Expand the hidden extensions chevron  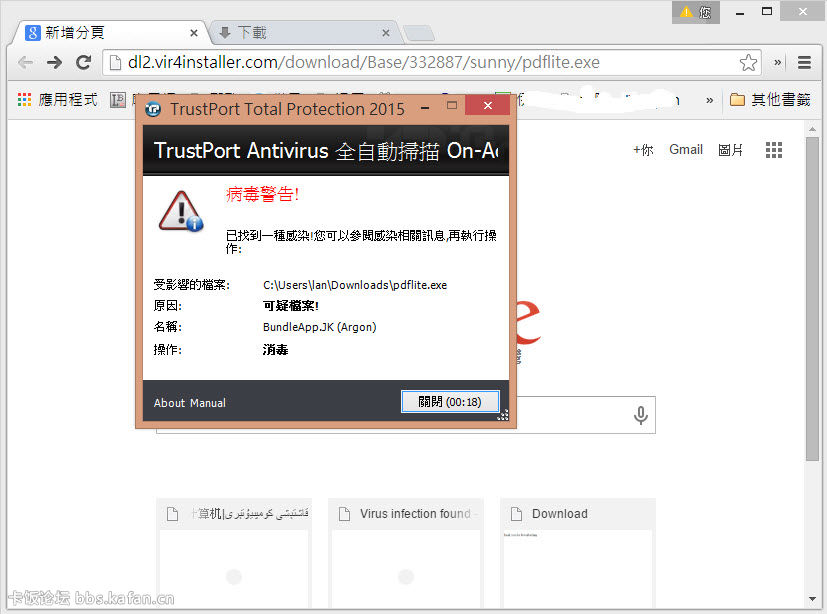[x=778, y=62]
